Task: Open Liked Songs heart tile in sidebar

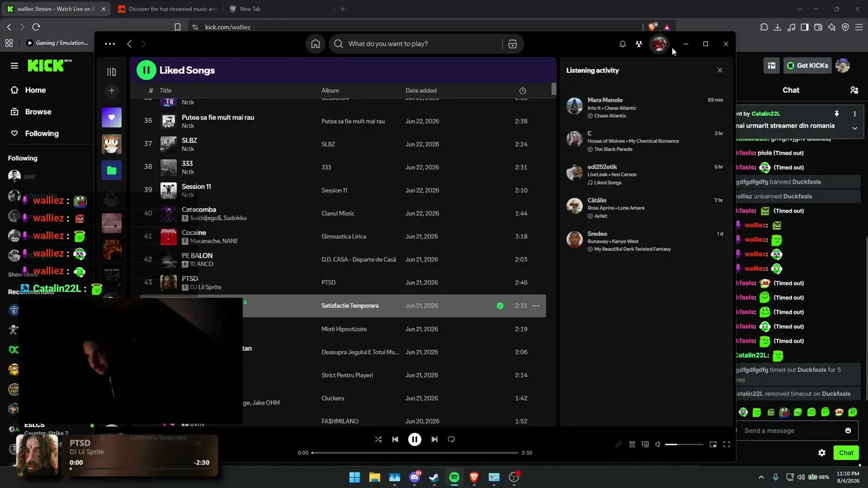Action: pyautogui.click(x=112, y=117)
